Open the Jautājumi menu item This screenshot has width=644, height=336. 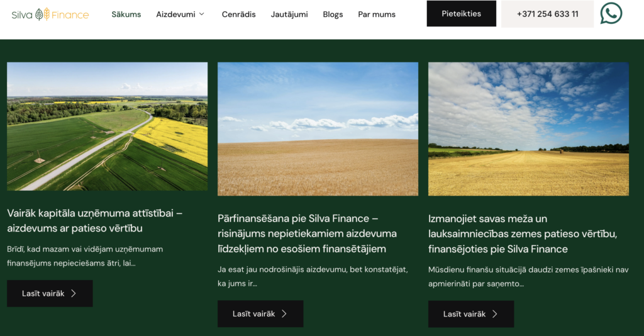point(289,14)
